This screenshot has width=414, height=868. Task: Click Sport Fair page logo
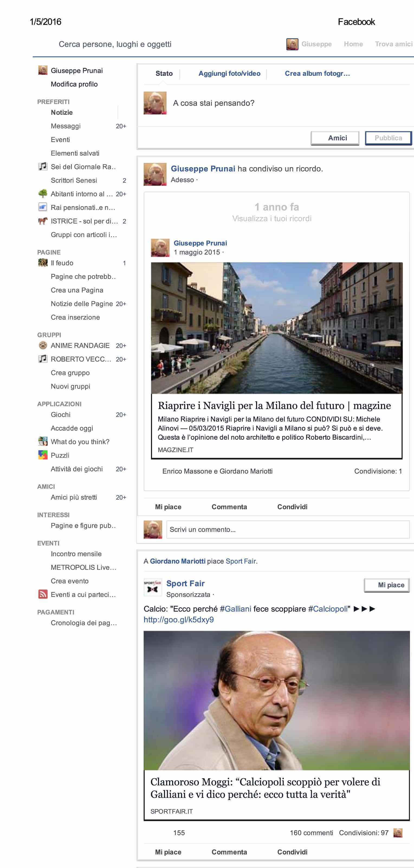click(x=153, y=588)
